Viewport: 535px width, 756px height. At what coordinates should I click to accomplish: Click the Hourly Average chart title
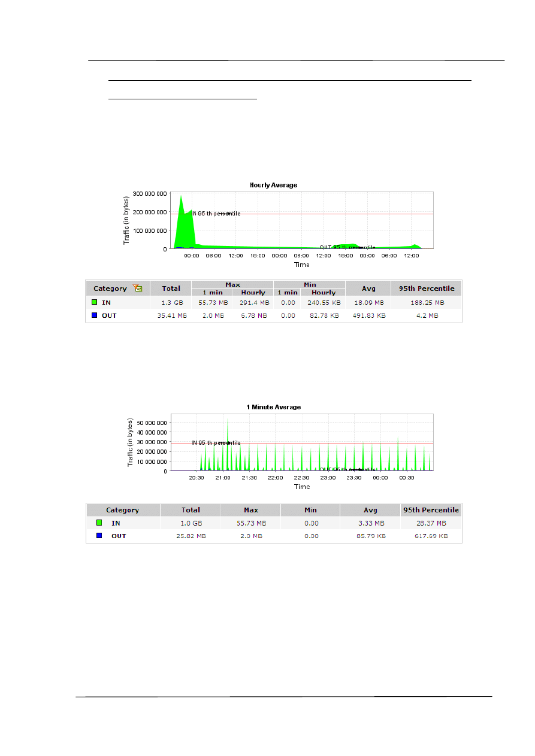(273, 186)
